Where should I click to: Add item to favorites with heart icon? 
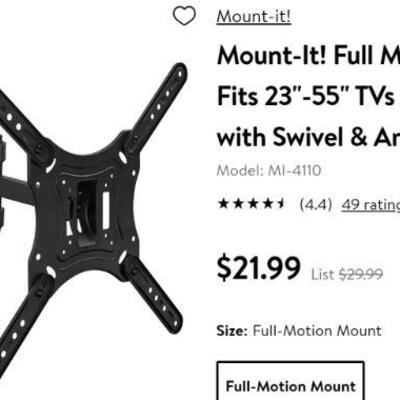(x=184, y=16)
